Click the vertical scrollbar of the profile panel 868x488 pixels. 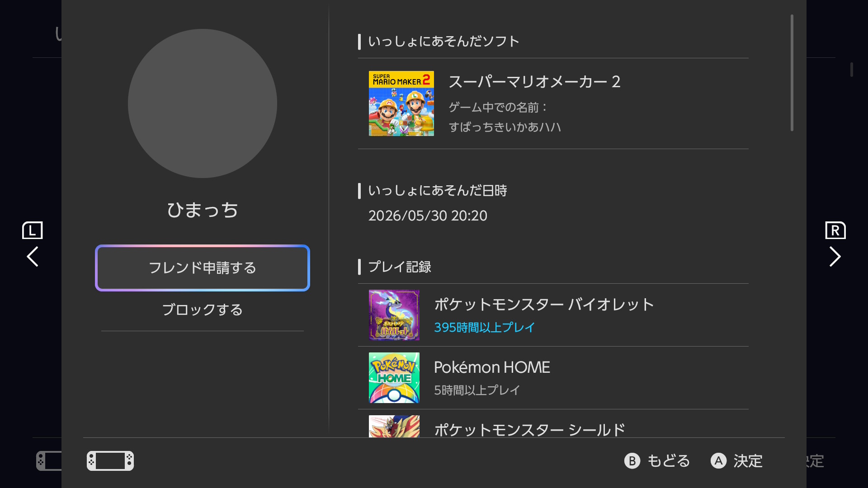coord(792,73)
